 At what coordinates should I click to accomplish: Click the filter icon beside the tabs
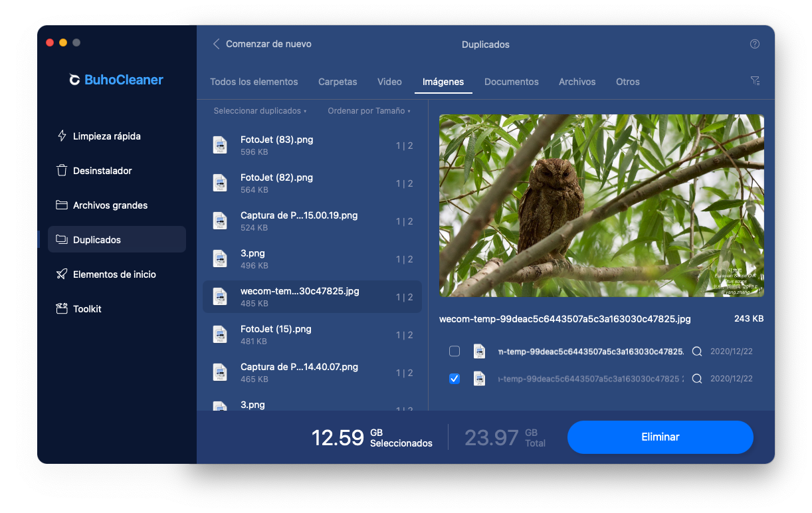click(x=755, y=80)
